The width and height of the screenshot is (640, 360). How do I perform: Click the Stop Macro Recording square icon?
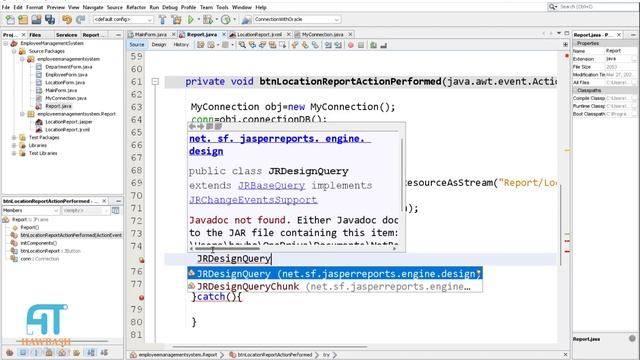[x=361, y=45]
